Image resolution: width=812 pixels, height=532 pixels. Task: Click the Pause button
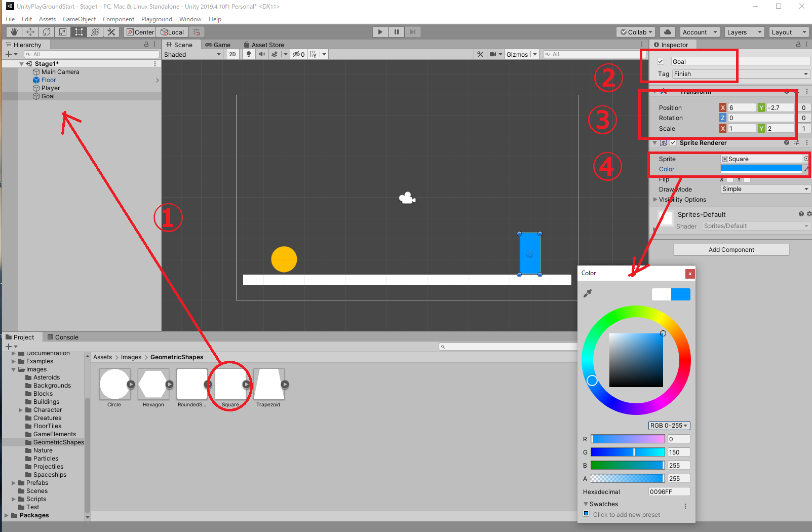[x=396, y=32]
